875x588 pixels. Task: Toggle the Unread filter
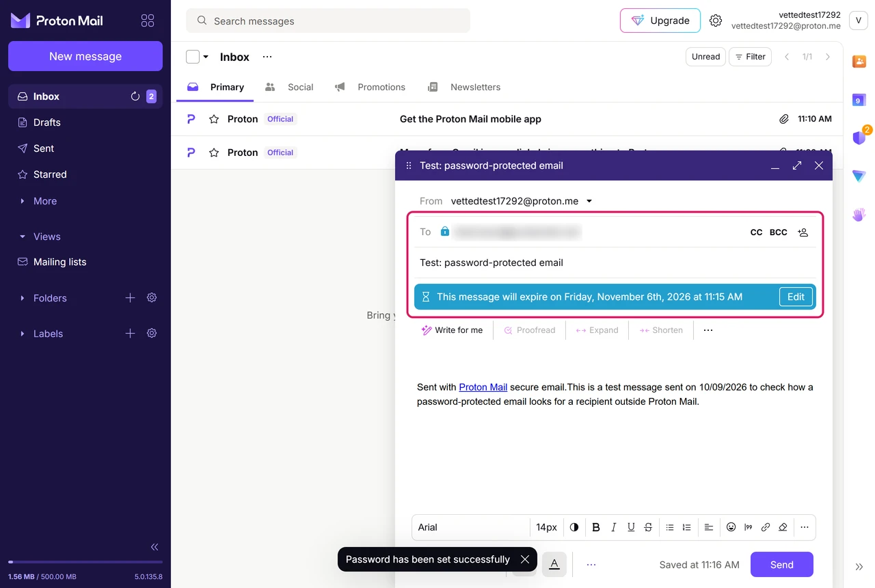(x=705, y=57)
